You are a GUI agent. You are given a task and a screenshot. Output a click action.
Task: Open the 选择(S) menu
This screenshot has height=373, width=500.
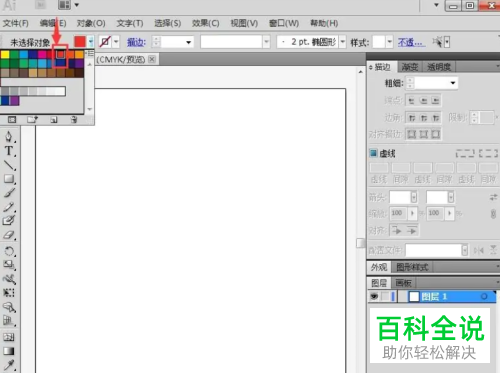pyautogui.click(x=167, y=23)
